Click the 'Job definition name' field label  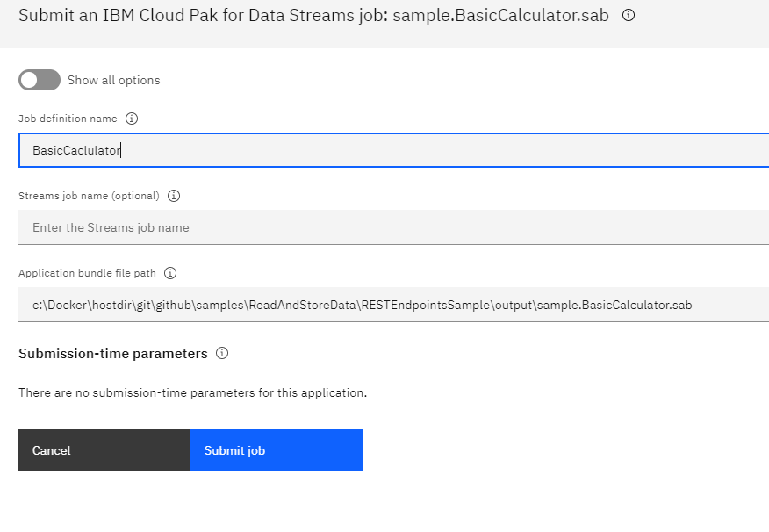[68, 119]
